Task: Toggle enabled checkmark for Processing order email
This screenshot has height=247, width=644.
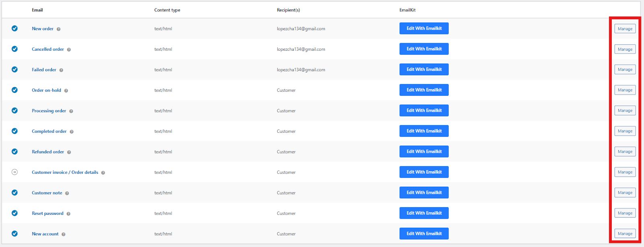Action: click(14, 111)
